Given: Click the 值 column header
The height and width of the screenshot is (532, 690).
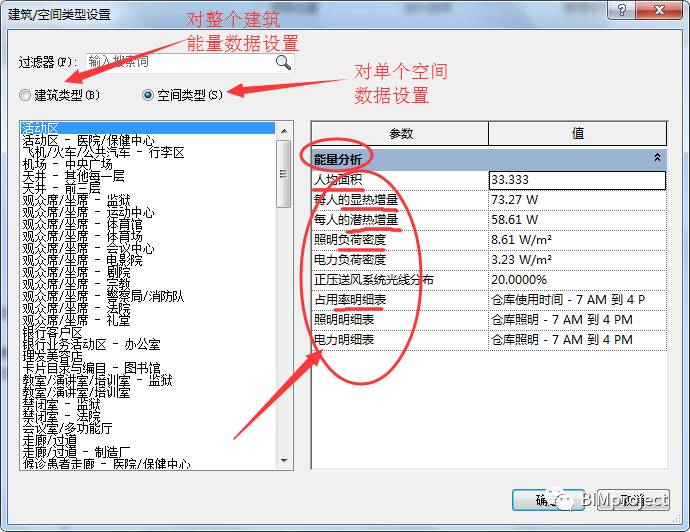Looking at the screenshot, I should pos(578,133).
